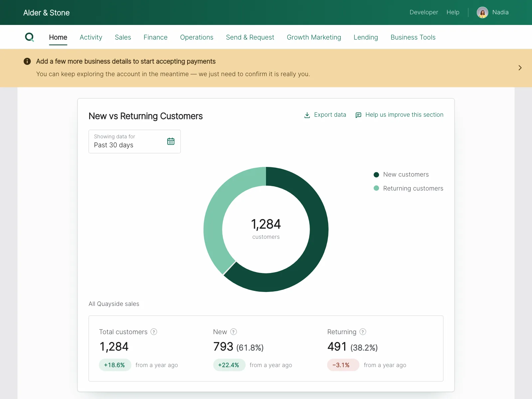This screenshot has height=399, width=532.
Task: Open the Send & Request tab
Action: [x=250, y=37]
